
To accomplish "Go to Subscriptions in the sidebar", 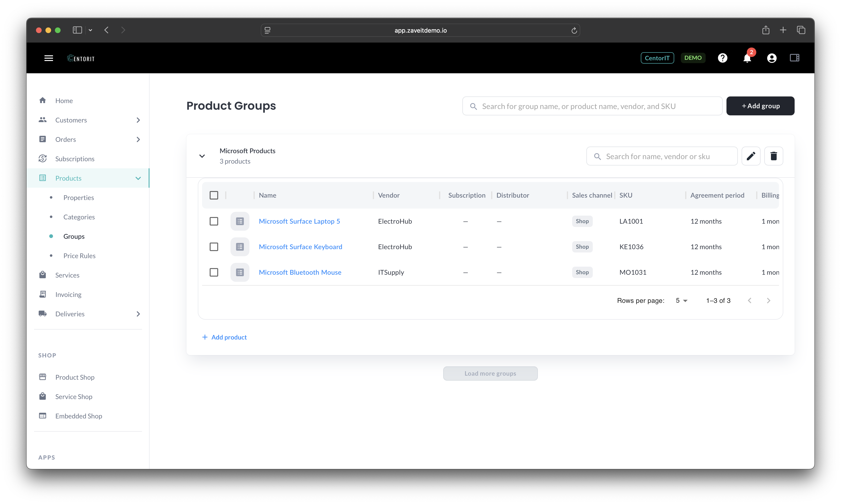I will click(x=75, y=159).
